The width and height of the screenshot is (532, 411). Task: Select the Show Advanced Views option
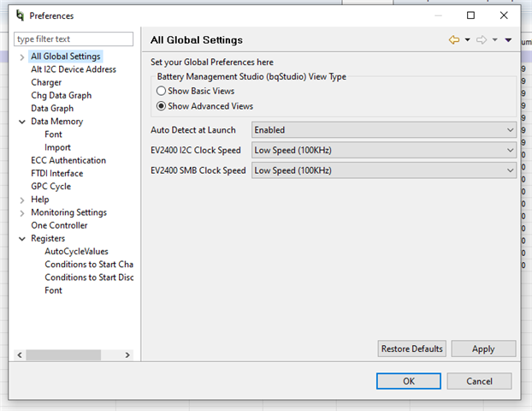point(161,106)
